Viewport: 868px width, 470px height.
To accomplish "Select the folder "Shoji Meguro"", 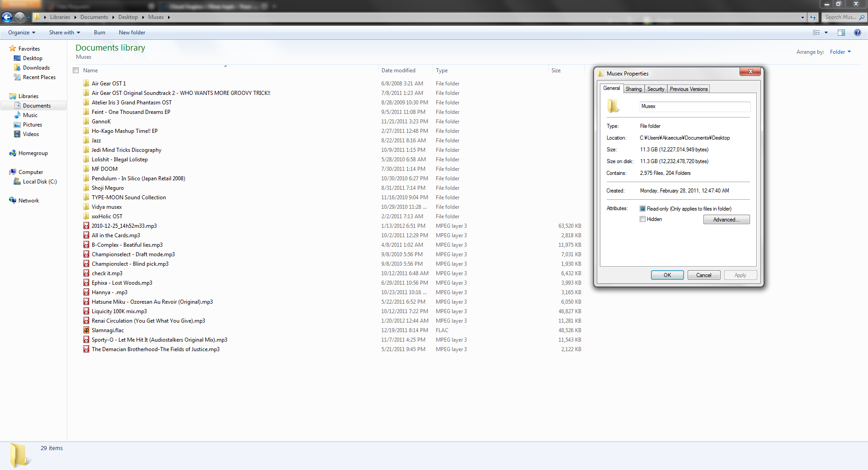I will (108, 188).
